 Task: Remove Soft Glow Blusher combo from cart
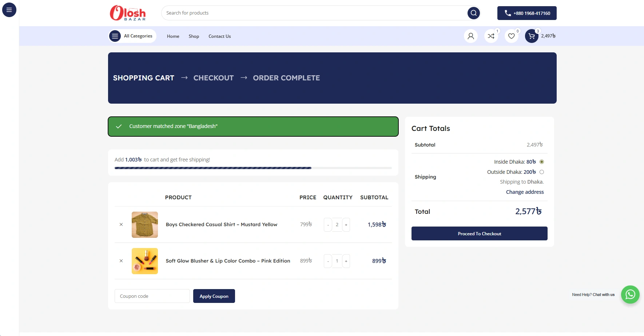pos(121,261)
